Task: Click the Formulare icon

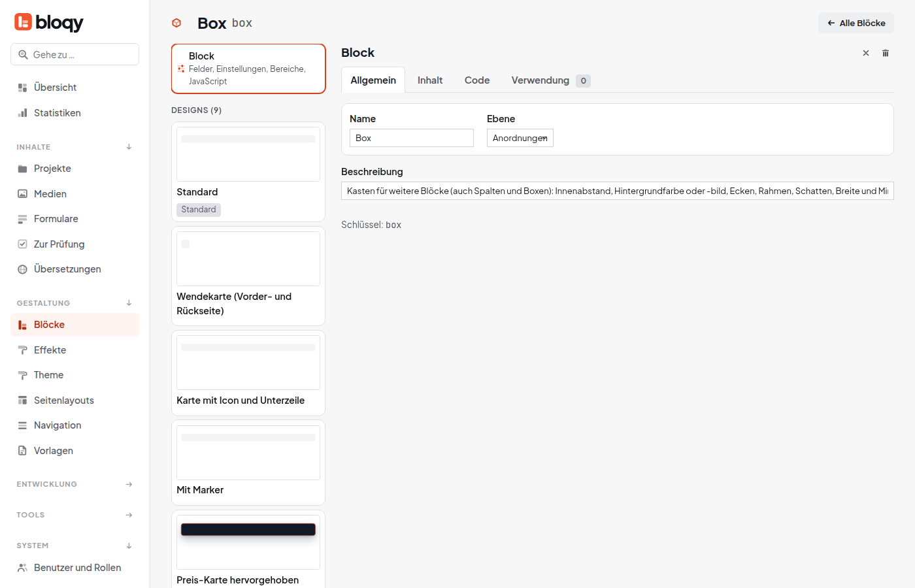Action: [x=22, y=219]
